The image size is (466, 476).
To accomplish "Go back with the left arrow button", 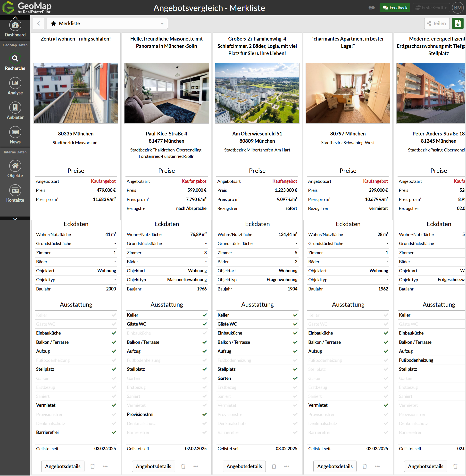I will (38, 24).
